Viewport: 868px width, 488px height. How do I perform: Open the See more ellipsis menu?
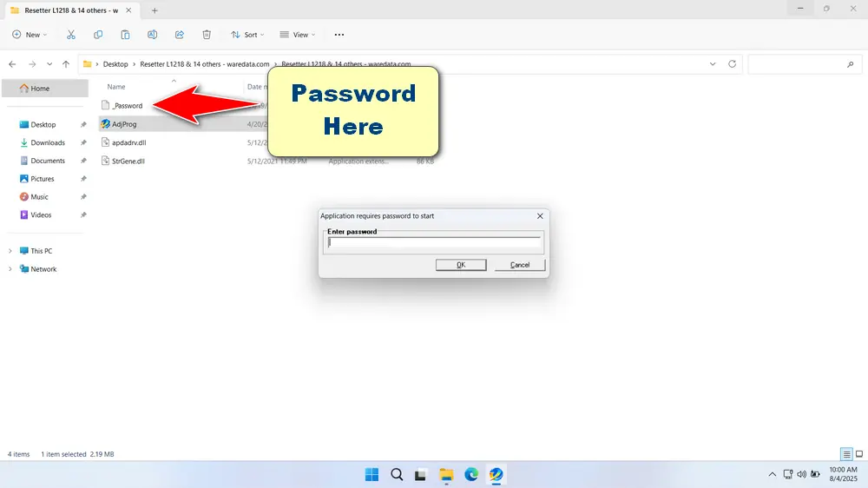tap(339, 35)
